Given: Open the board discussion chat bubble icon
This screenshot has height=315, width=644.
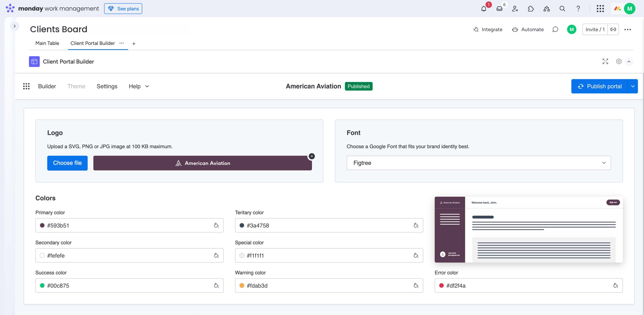Looking at the screenshot, I should 555,30.
